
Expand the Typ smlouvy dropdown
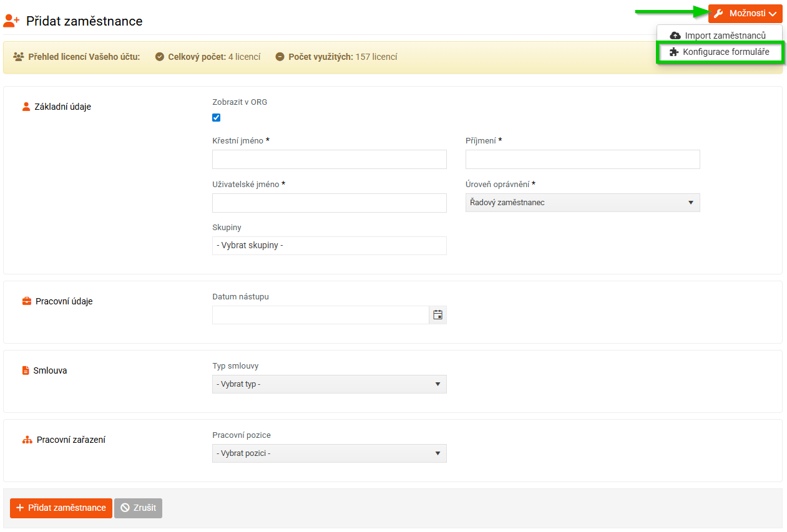click(329, 384)
